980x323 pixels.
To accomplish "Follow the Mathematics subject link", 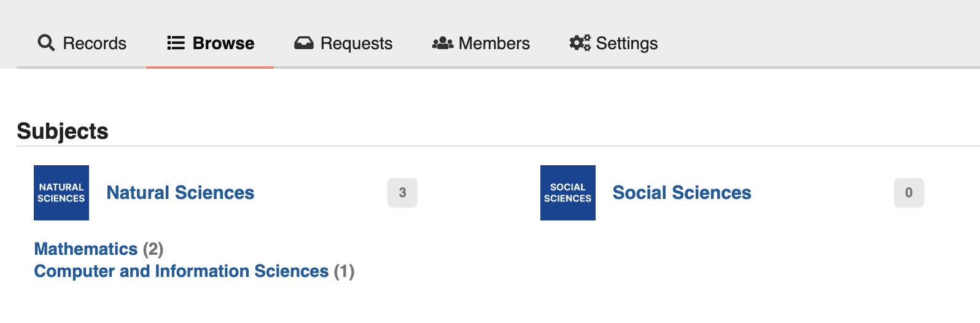I will tap(86, 249).
